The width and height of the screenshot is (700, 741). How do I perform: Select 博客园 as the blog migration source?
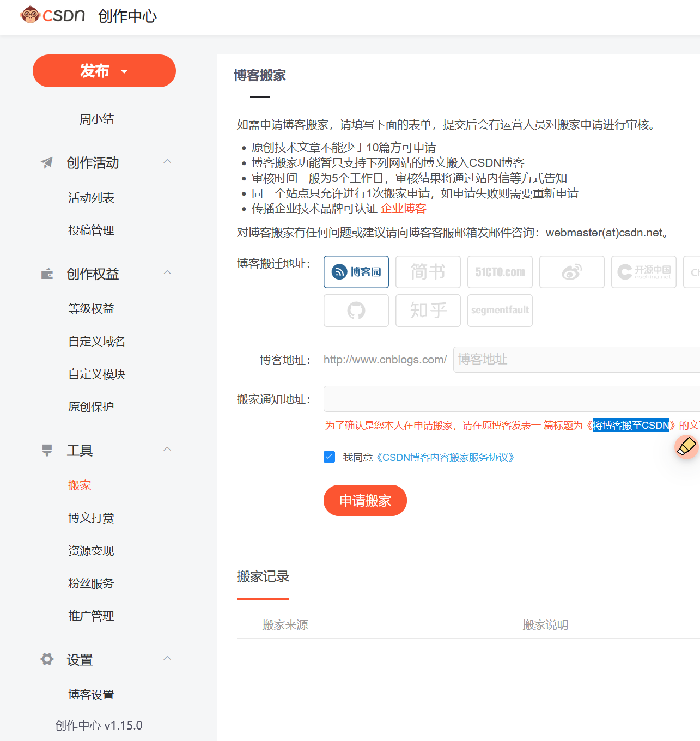pyautogui.click(x=356, y=272)
